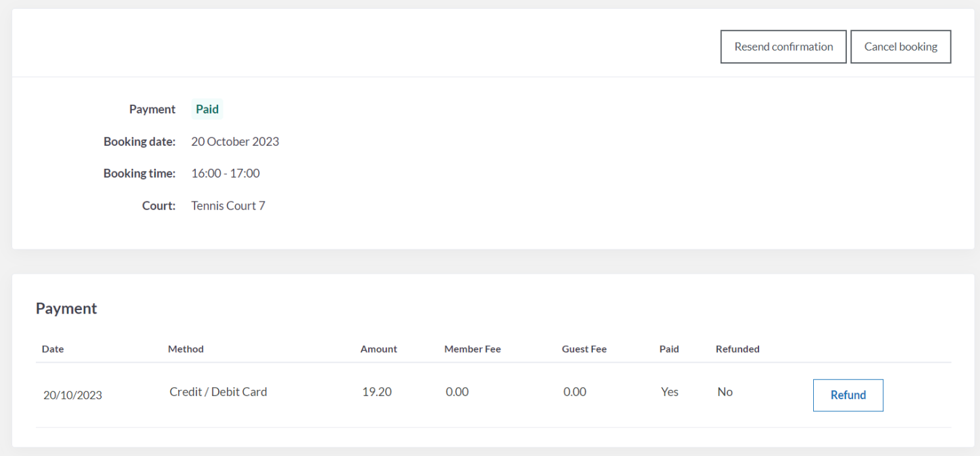
Task: Click the green Paid status badge
Action: (207, 109)
